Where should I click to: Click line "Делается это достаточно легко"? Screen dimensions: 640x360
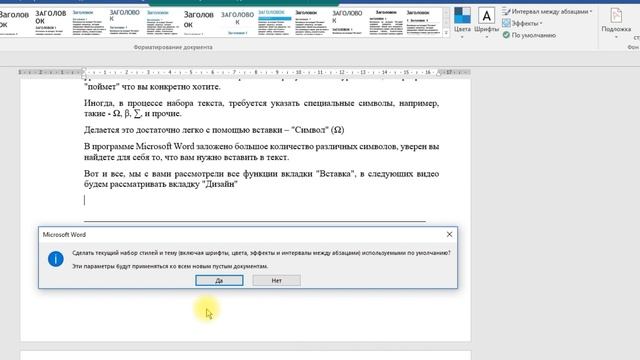pos(214,130)
